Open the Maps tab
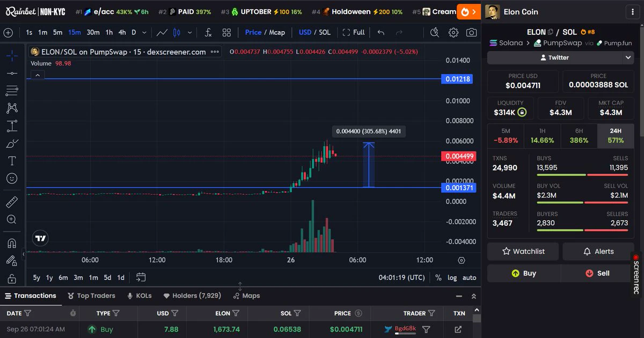644x338 pixels. (x=247, y=296)
